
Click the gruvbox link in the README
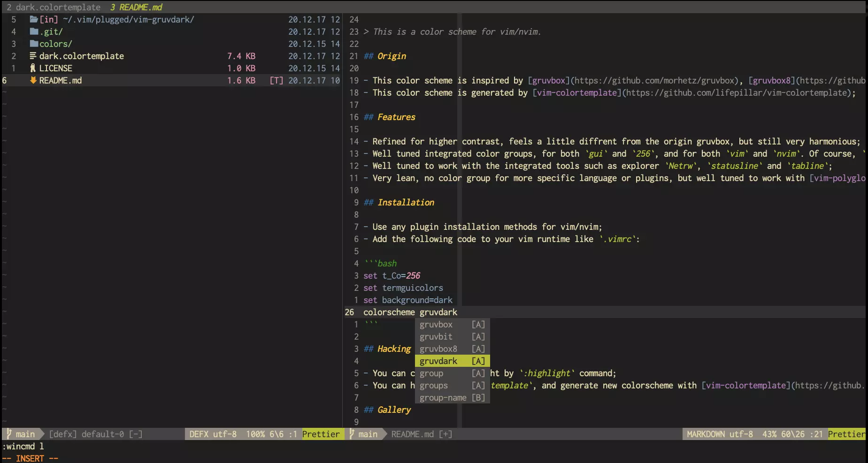(x=548, y=81)
